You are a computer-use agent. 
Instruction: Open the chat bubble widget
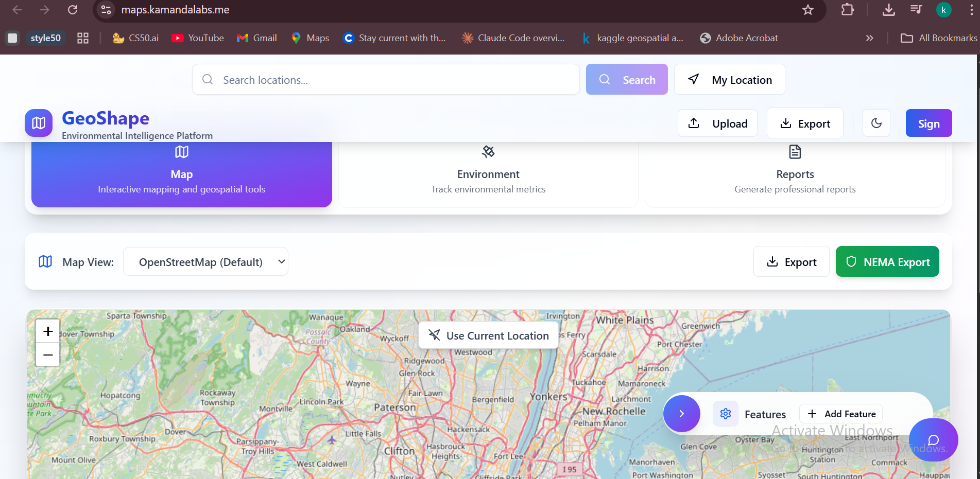(933, 440)
